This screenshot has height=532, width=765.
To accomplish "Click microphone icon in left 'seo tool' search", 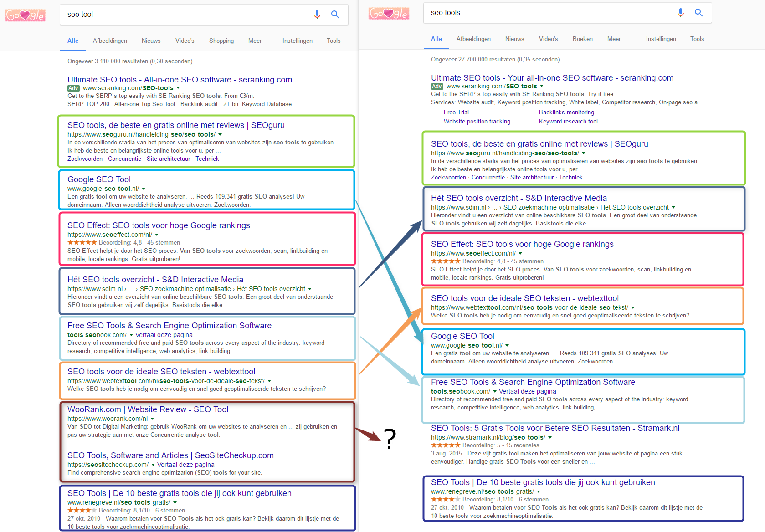I will coord(317,15).
